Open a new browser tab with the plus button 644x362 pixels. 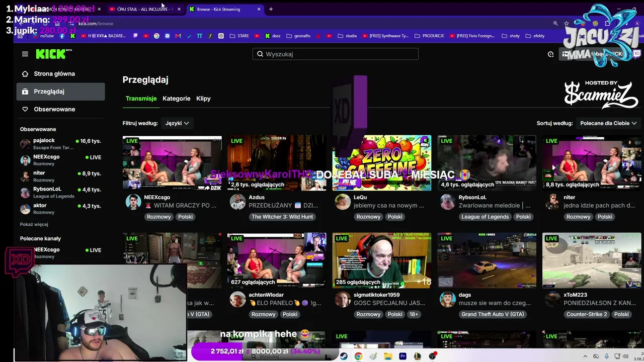[271, 9]
